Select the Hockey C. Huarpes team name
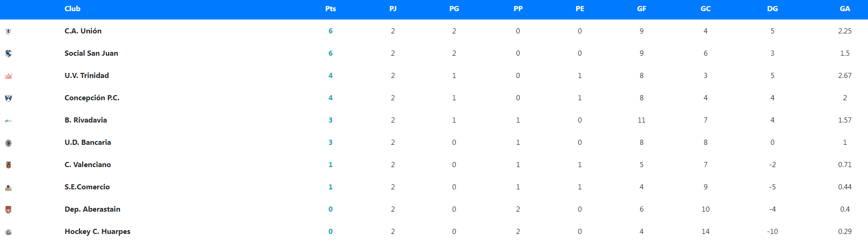Viewport: 868px width, 246px height. [x=97, y=232]
